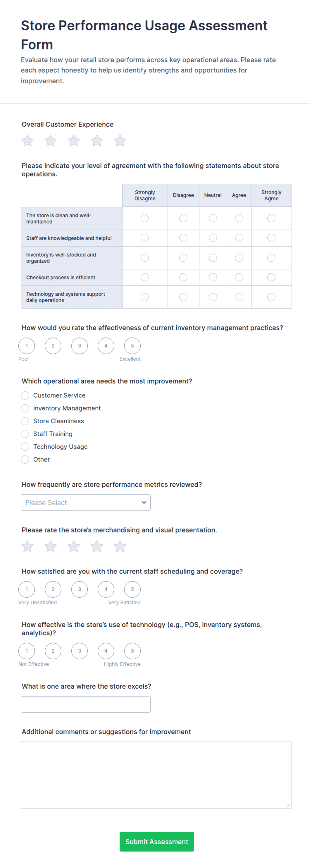This screenshot has height=868, width=310.
Task: Give merchandising presentation four stars
Action: pos(97,546)
